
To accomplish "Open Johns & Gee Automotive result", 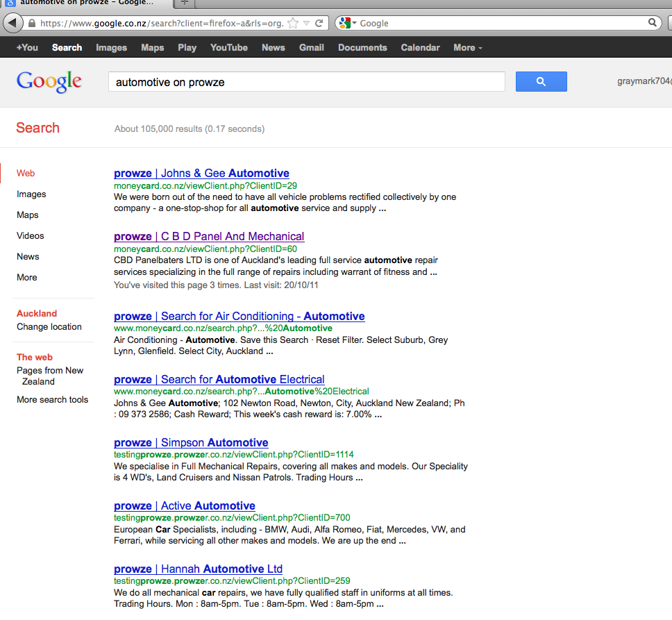I will 201,173.
